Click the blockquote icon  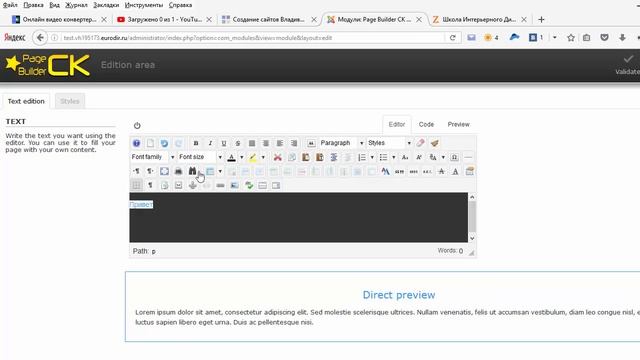click(x=311, y=143)
